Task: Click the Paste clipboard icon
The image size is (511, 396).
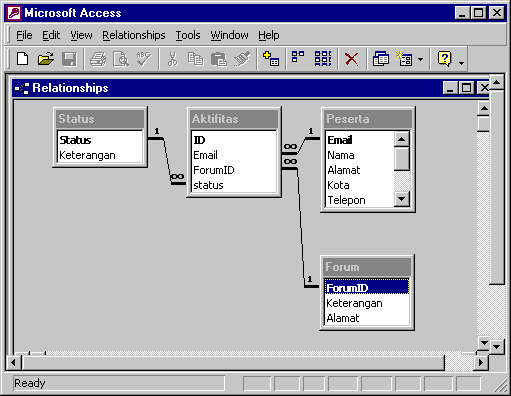Action: [x=219, y=59]
